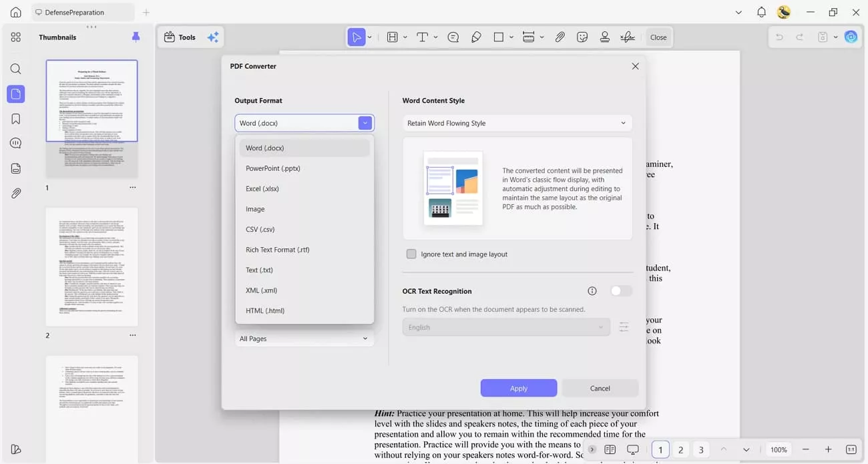
Task: Select the DefensePreparation document tab
Action: pos(75,12)
